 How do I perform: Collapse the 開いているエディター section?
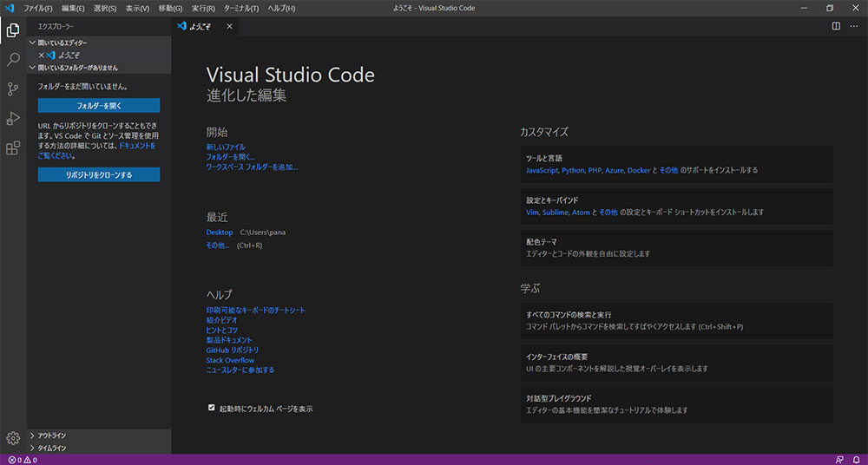[x=61, y=43]
